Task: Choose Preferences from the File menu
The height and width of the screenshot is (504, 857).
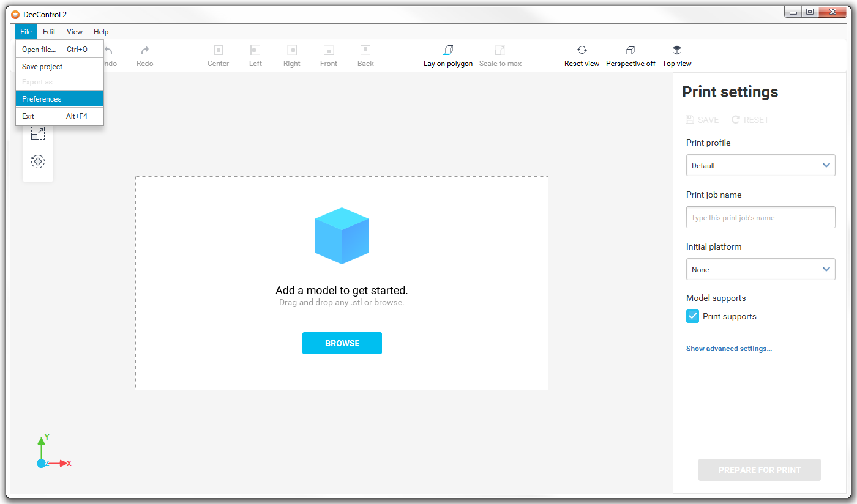Action: pyautogui.click(x=42, y=99)
